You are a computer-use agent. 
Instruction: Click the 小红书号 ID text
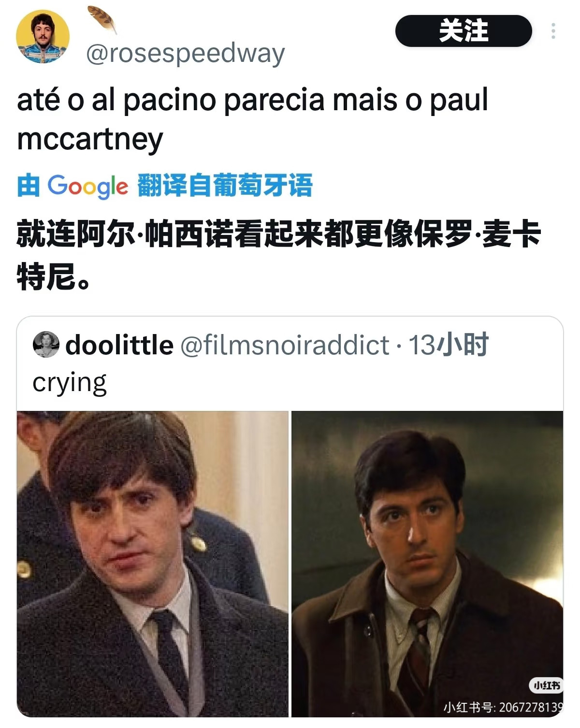click(x=503, y=707)
